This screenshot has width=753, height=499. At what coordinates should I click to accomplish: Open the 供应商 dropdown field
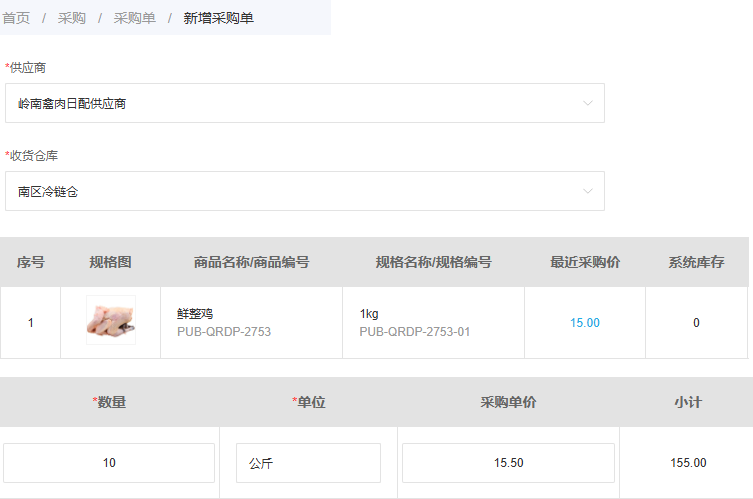coord(304,103)
